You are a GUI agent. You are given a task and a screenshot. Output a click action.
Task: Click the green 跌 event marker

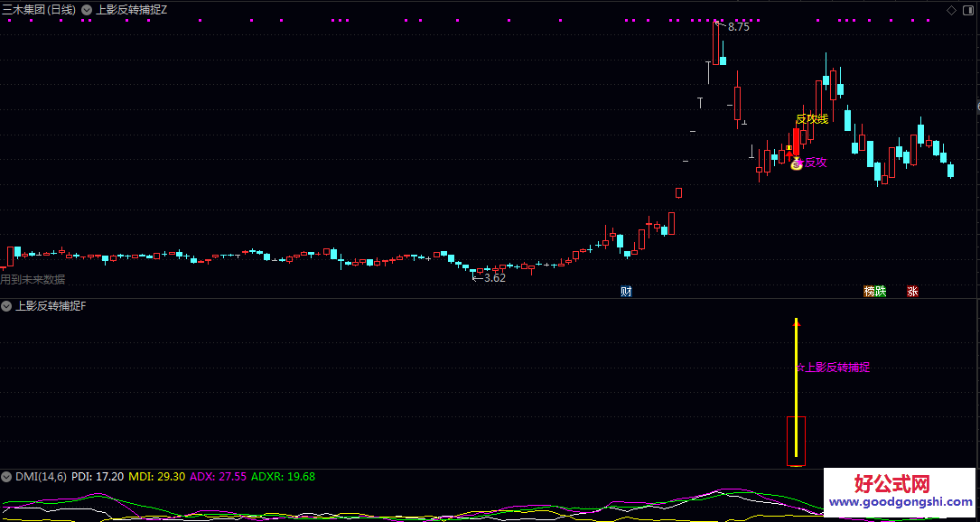[x=881, y=292]
